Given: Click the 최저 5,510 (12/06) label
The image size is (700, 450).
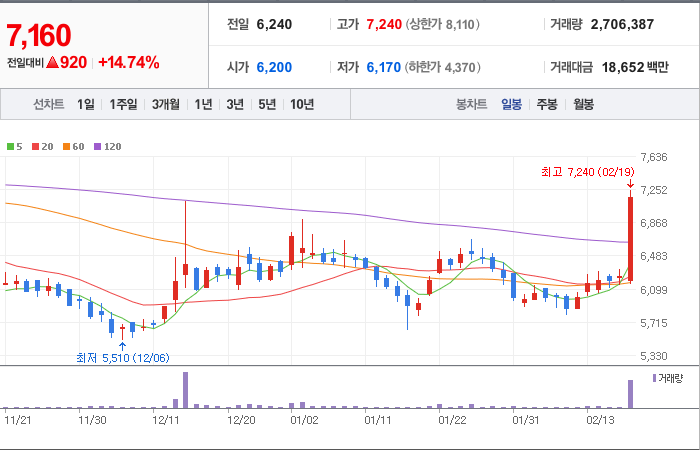Looking at the screenshot, I should [x=123, y=358].
